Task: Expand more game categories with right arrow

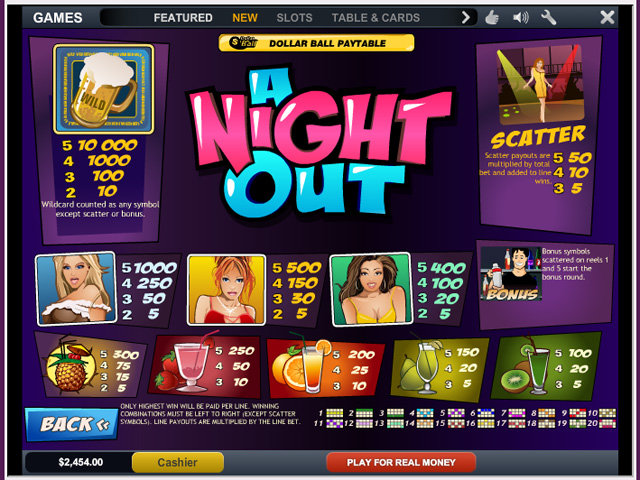Action: pyautogui.click(x=465, y=18)
